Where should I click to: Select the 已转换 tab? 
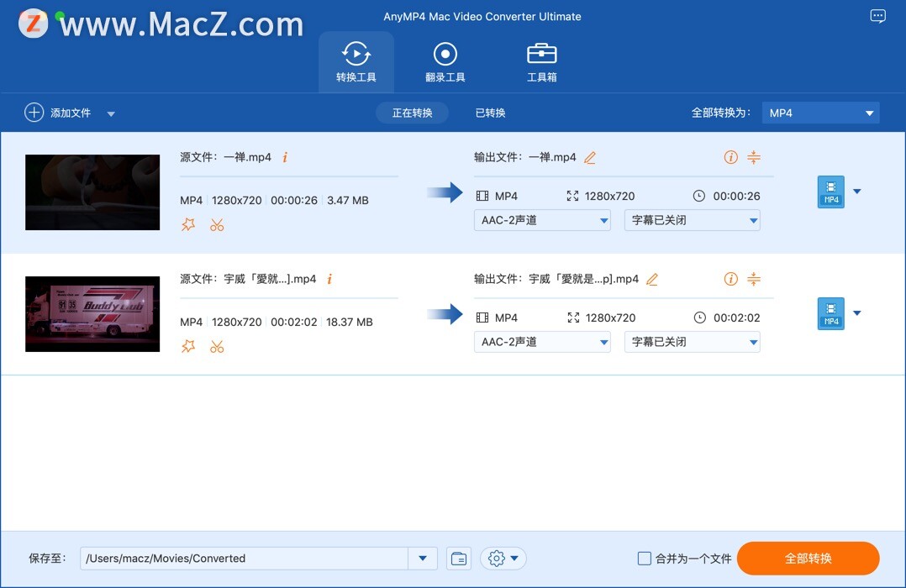[x=490, y=113]
